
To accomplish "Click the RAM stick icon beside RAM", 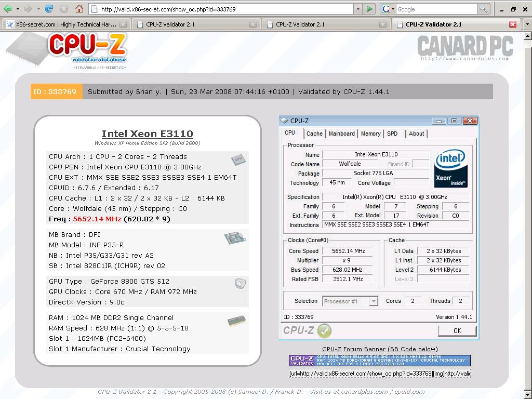I will click(x=236, y=321).
